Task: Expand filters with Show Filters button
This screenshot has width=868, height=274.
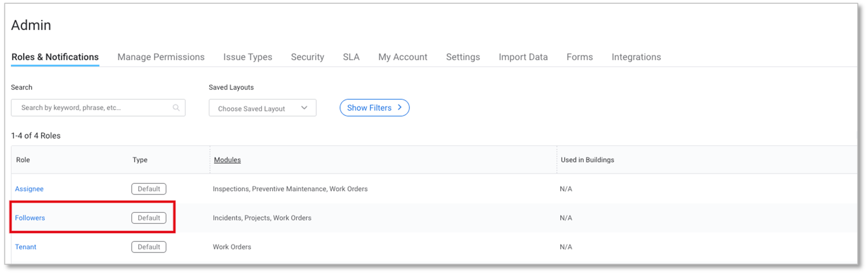Action: click(374, 108)
